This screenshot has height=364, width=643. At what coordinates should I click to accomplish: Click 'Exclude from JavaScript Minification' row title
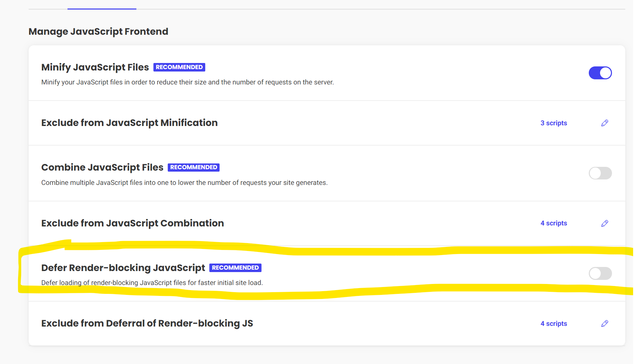tap(129, 123)
